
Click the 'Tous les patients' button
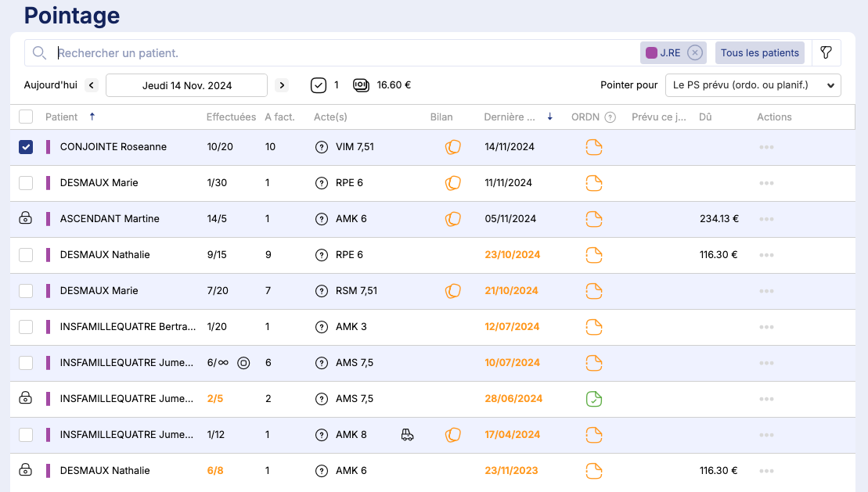click(759, 52)
